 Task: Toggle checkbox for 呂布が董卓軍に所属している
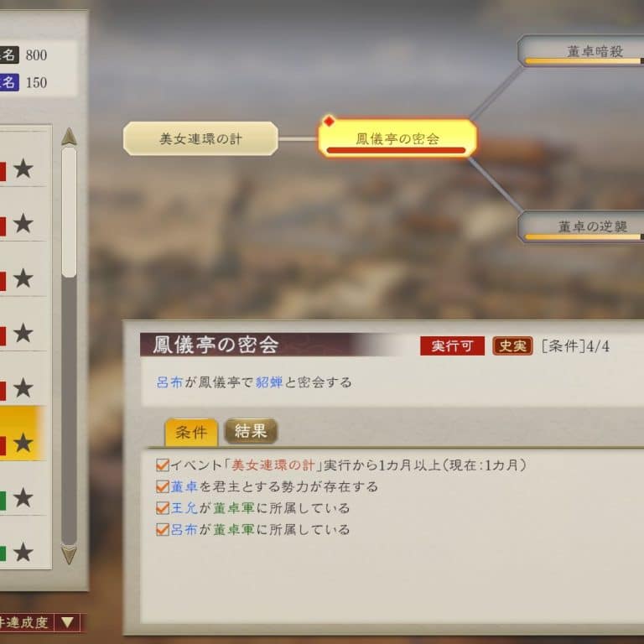(163, 529)
